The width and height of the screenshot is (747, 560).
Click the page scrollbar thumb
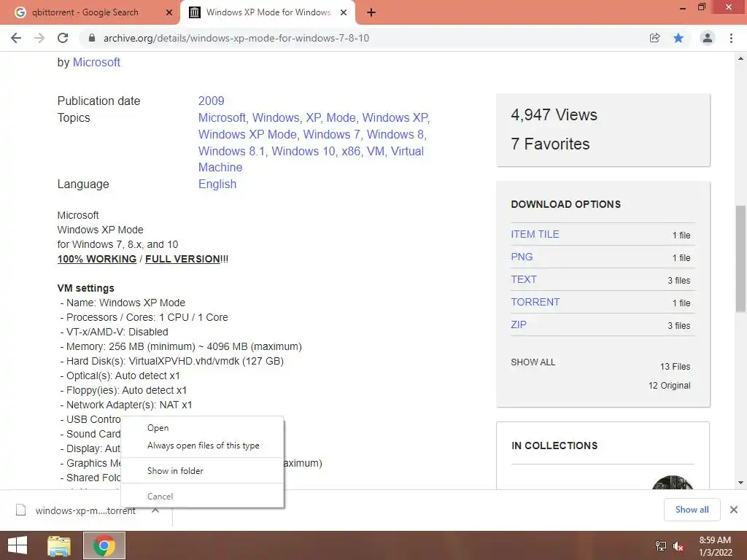(x=740, y=259)
